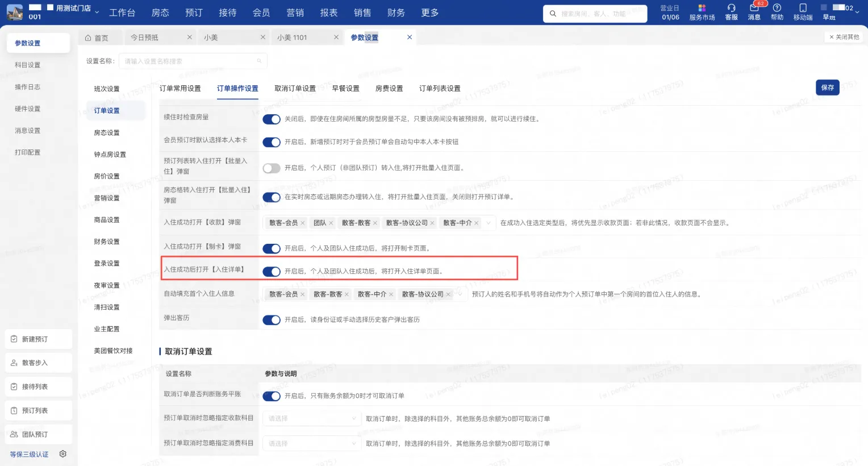
Task: Click 预订列表 shortcut button
Action: tap(39, 411)
